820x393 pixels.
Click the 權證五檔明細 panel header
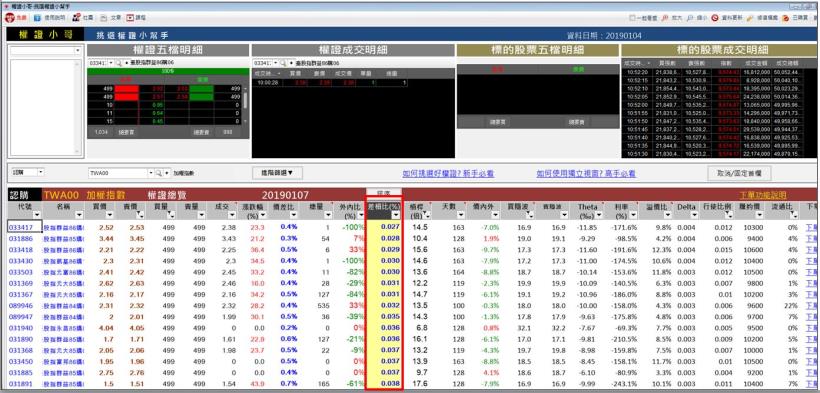[x=168, y=50]
